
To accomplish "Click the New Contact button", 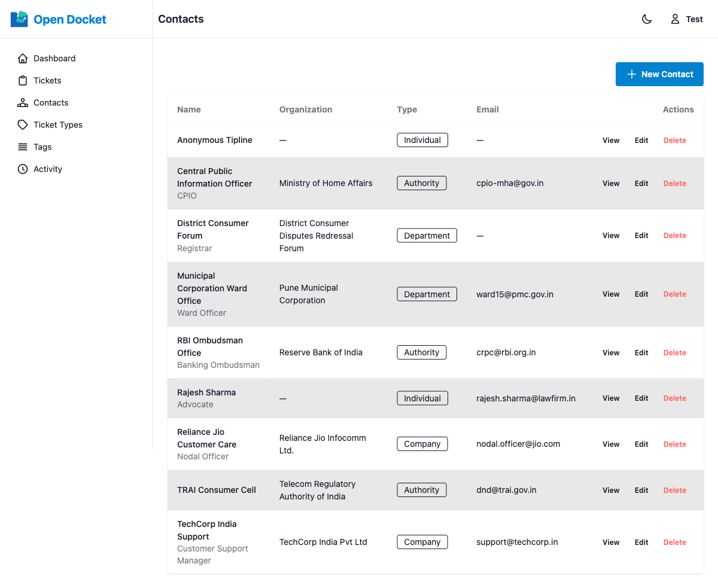I will click(x=659, y=74).
